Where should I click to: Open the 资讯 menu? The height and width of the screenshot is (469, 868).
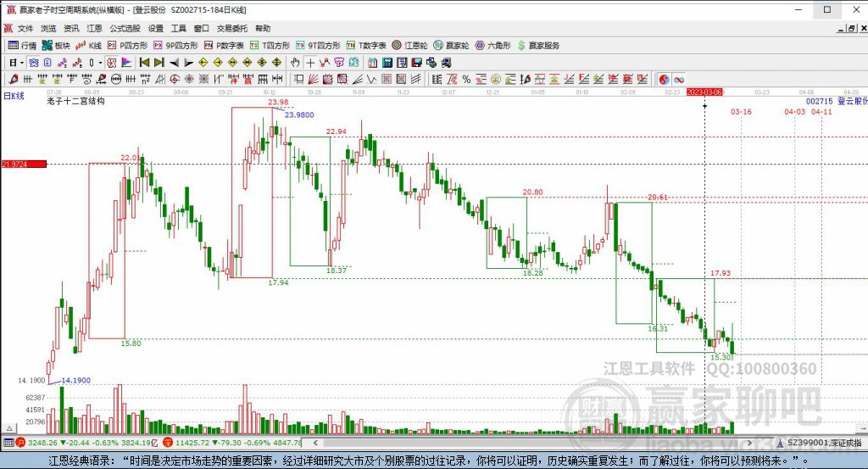point(71,28)
